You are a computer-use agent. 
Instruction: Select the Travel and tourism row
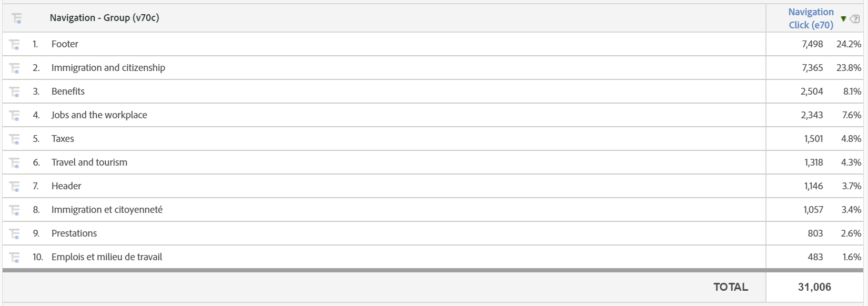pyautogui.click(x=89, y=162)
